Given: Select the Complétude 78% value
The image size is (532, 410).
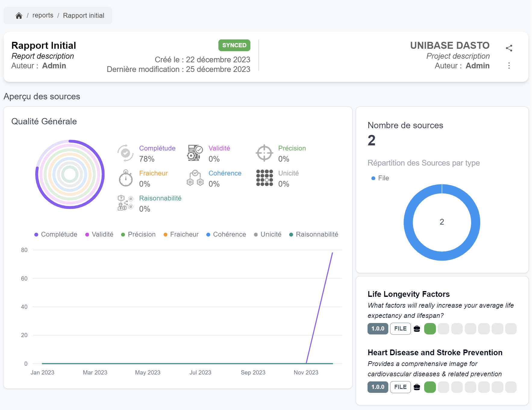Looking at the screenshot, I should click(x=147, y=159).
